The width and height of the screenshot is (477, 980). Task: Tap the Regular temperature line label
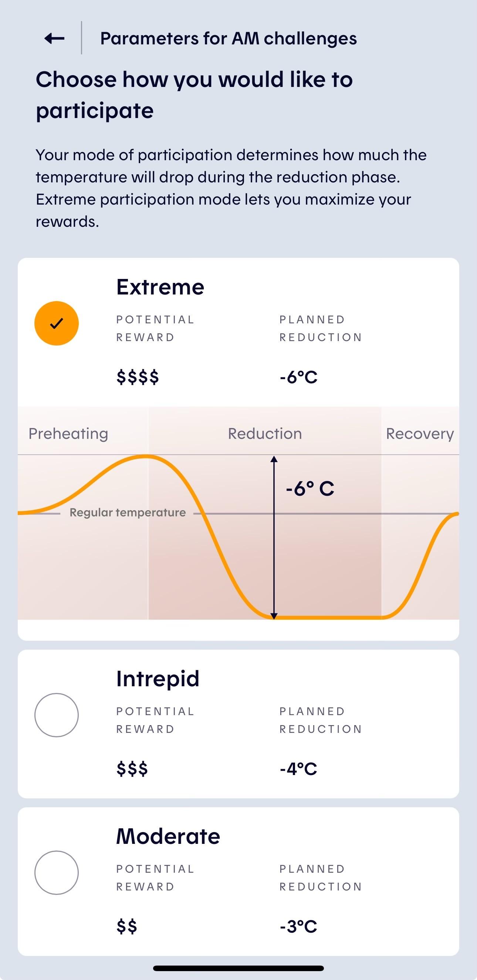[128, 512]
